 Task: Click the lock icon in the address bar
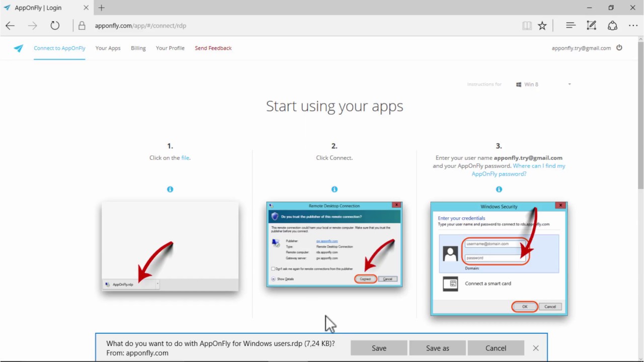pyautogui.click(x=82, y=26)
